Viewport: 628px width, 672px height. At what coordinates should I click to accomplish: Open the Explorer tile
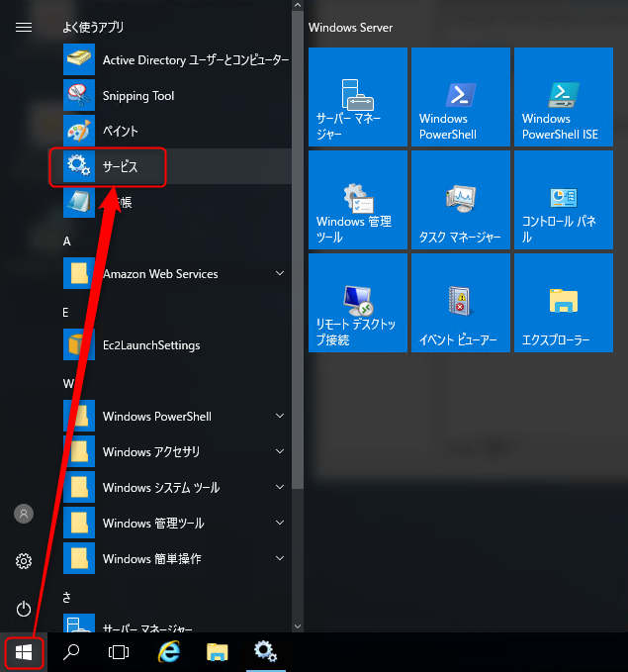564,303
